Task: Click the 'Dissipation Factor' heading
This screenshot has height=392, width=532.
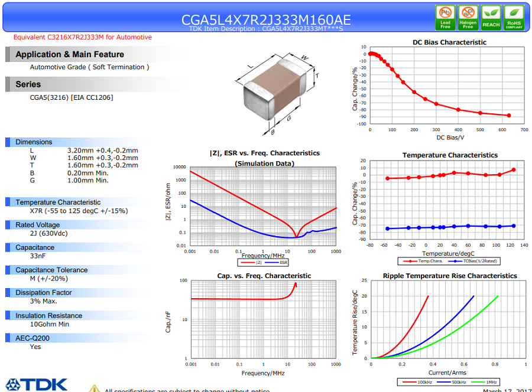Action: pyautogui.click(x=44, y=293)
